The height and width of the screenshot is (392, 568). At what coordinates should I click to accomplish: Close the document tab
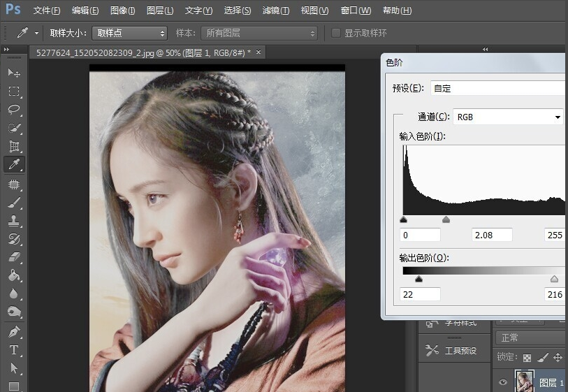(258, 52)
